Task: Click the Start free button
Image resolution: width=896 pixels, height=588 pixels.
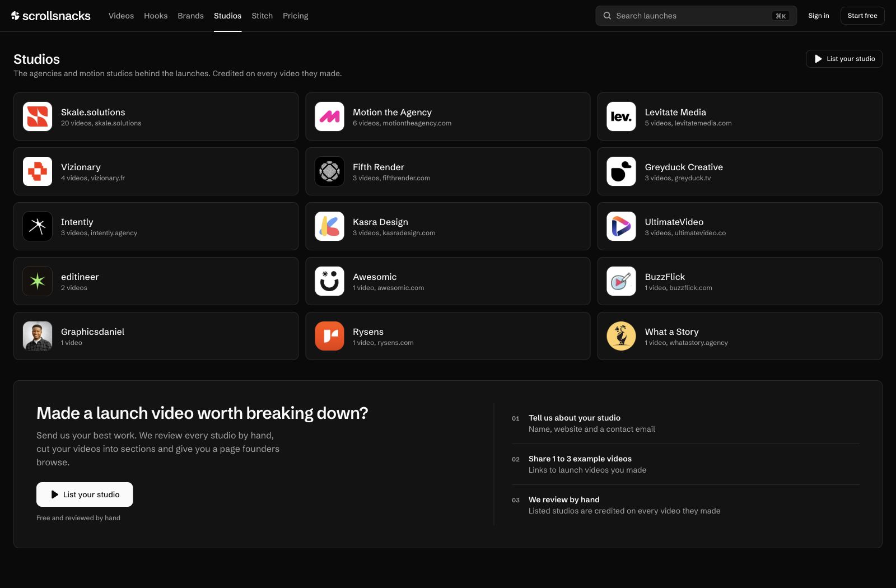Action: click(x=862, y=16)
